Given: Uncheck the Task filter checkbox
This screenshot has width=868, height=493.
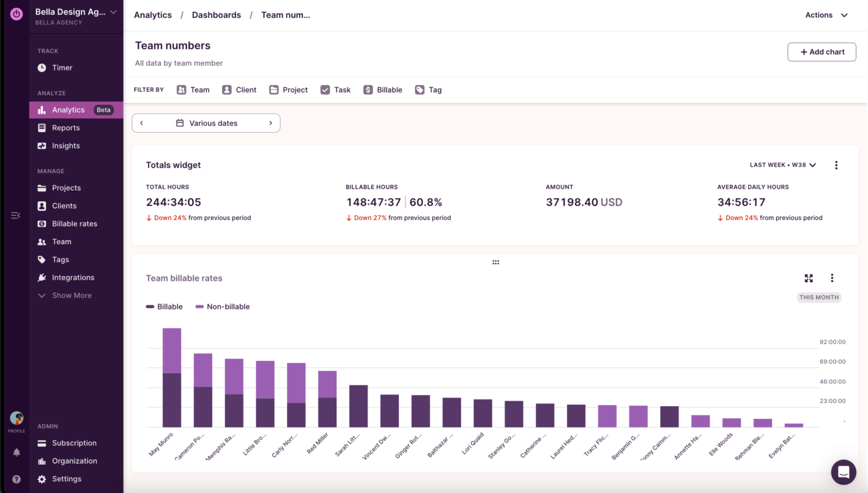Looking at the screenshot, I should 325,89.
